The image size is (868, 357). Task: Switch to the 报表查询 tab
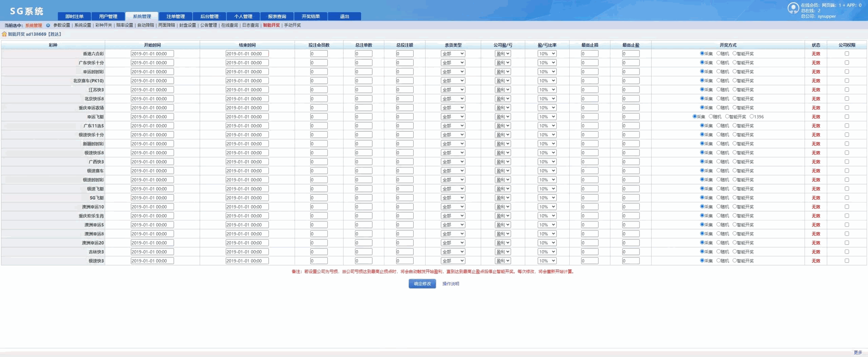point(277,16)
